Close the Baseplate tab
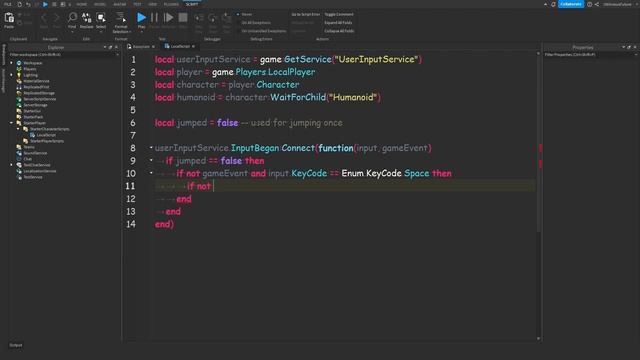The image size is (640, 360). pyautogui.click(x=153, y=47)
